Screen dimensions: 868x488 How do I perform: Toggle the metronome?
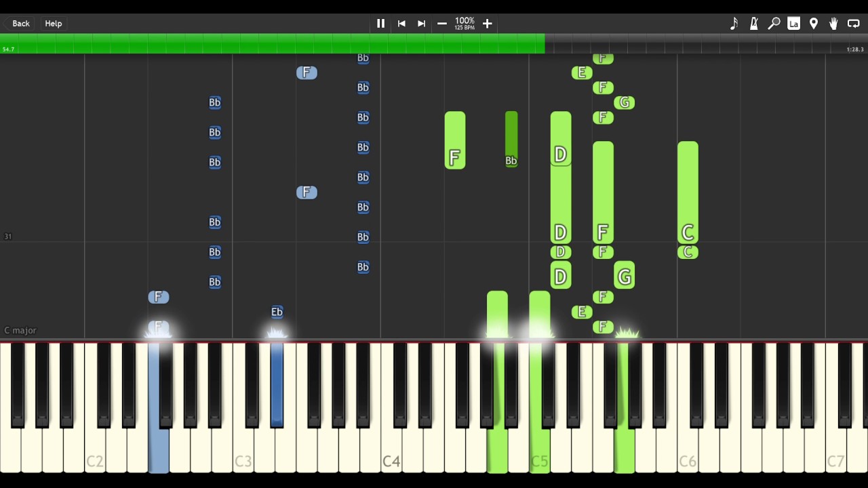pos(753,24)
